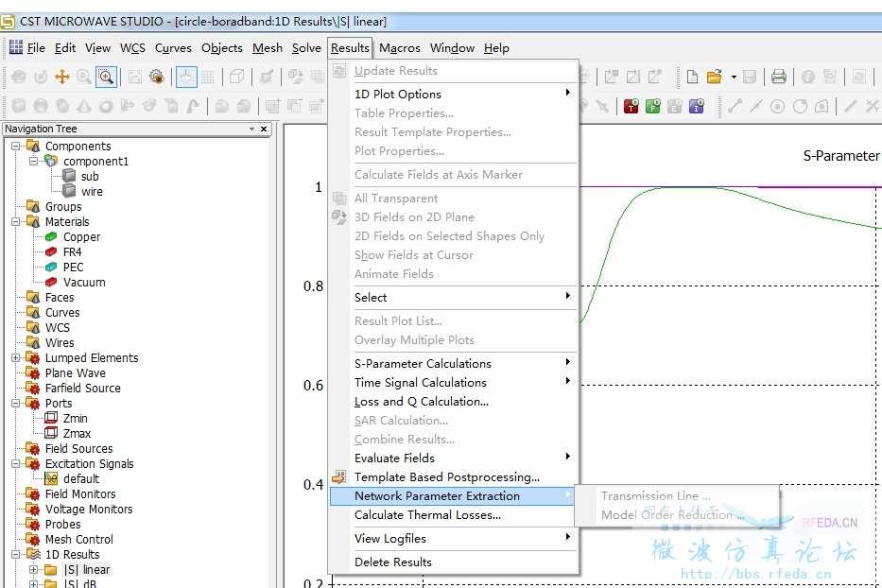Click the Save disk icon
882x588 pixels.
[x=750, y=77]
